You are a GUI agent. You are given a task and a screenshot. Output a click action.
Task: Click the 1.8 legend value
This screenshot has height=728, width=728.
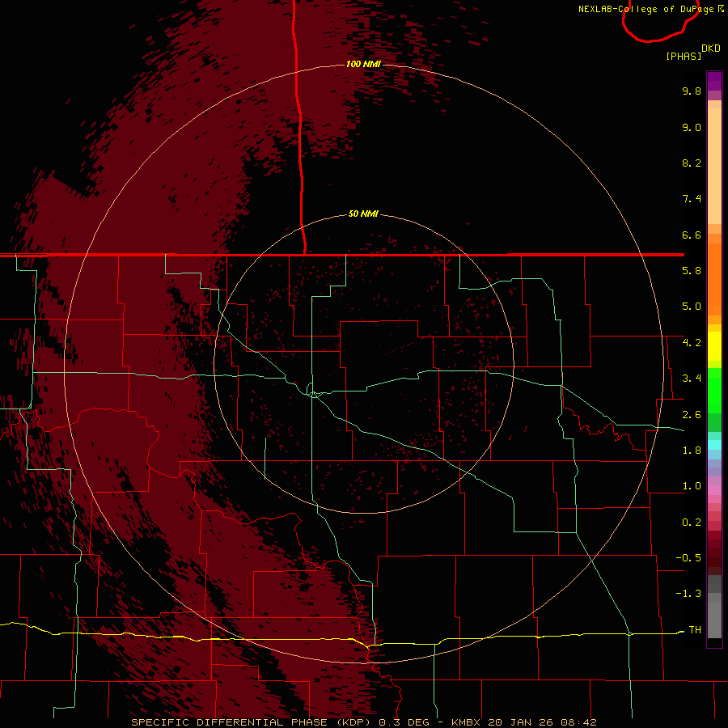(x=692, y=451)
